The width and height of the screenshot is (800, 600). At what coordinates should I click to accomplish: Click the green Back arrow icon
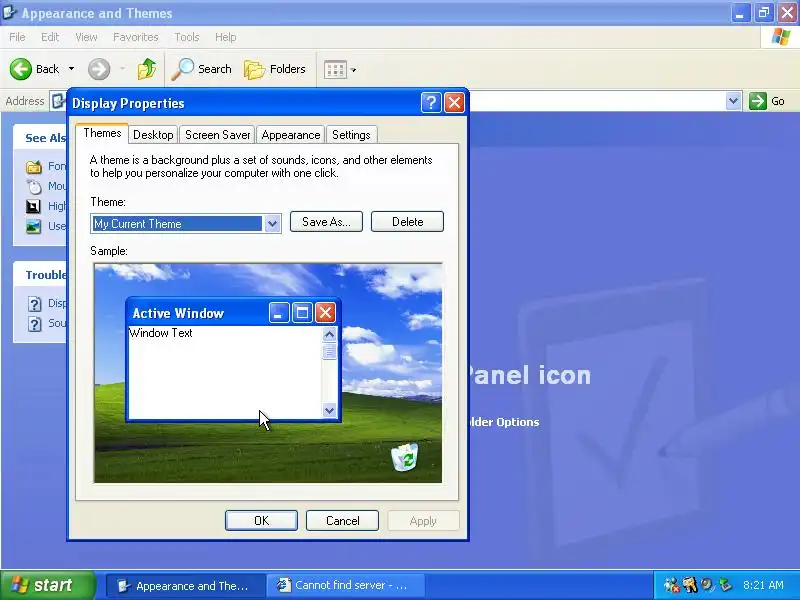click(x=21, y=69)
